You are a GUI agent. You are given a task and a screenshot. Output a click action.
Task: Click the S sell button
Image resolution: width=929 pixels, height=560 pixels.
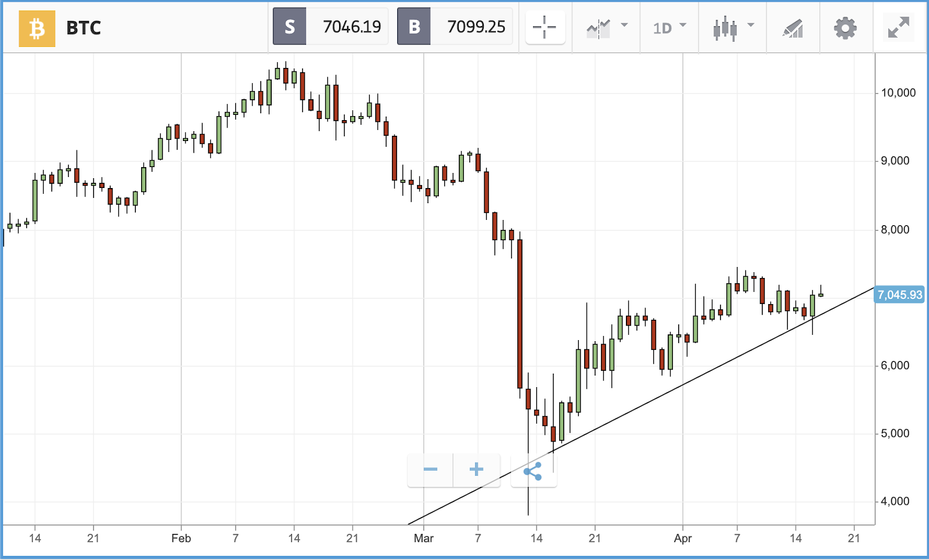point(290,27)
